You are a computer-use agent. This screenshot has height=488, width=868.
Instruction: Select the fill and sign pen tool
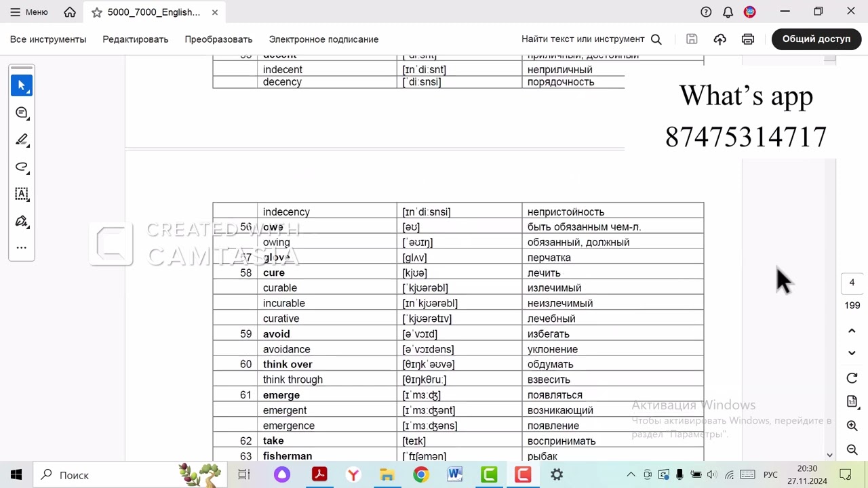22,221
